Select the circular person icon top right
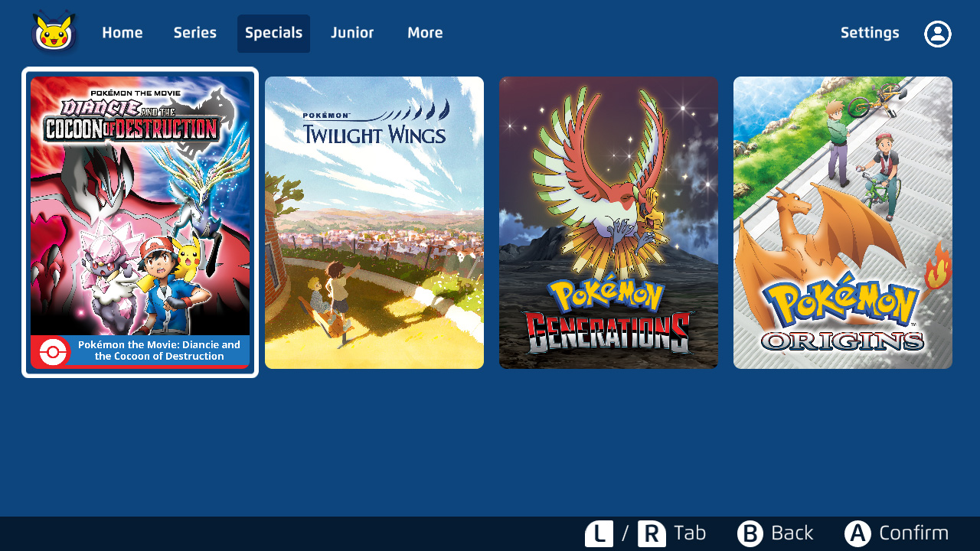 pos(937,34)
